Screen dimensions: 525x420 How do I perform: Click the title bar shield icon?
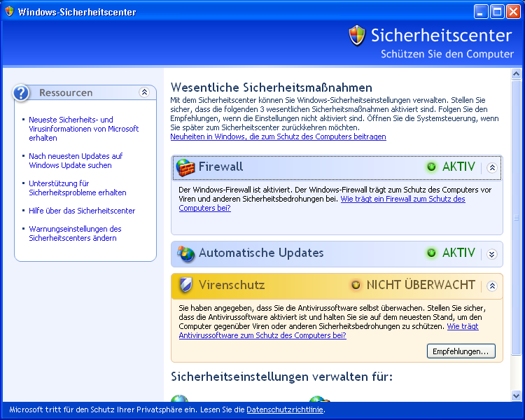tap(9, 12)
